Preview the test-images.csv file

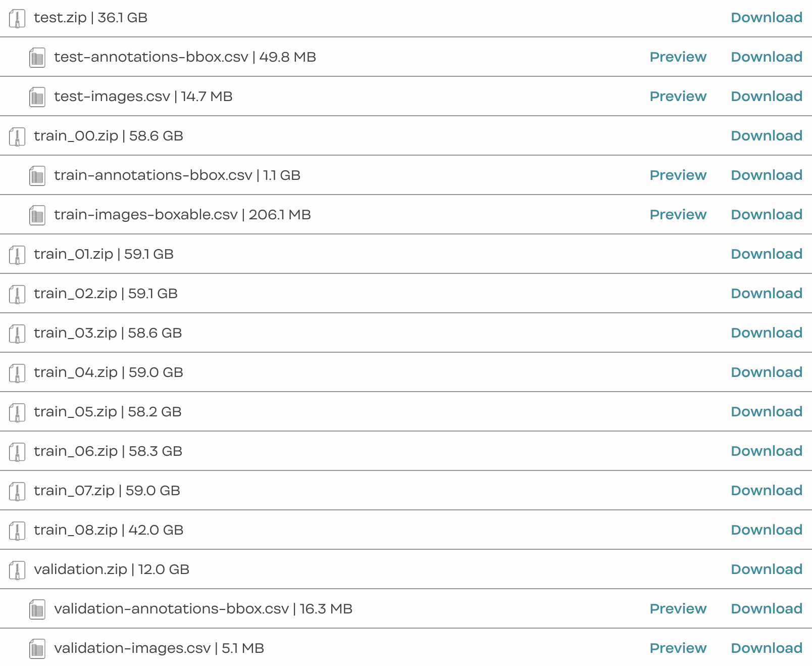[x=678, y=97]
